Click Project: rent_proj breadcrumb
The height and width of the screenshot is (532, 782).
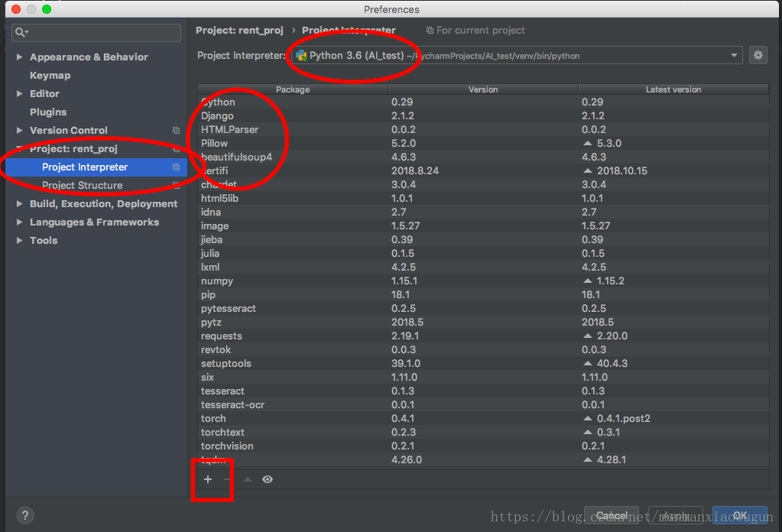click(239, 31)
